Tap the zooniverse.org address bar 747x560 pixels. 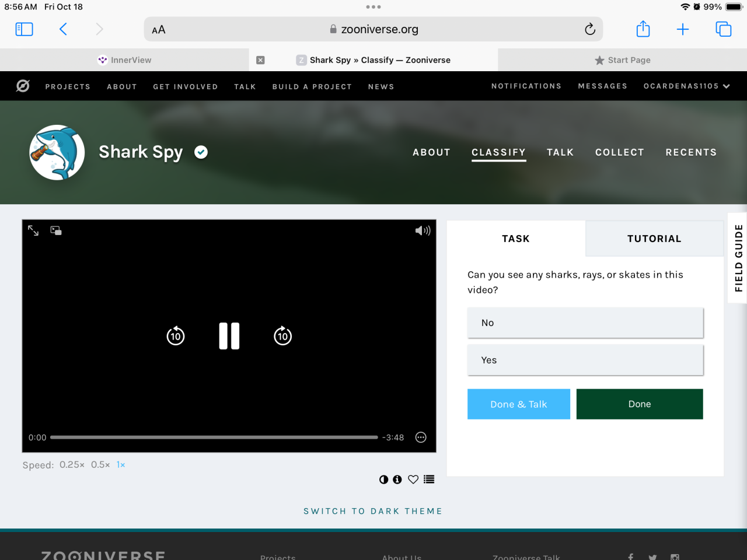[x=373, y=29]
